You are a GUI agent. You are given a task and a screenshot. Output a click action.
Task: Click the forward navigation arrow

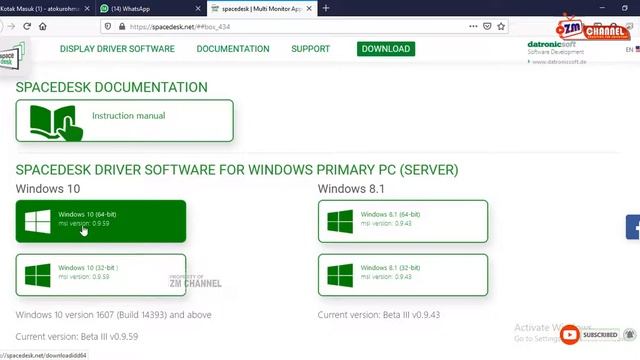(11, 27)
